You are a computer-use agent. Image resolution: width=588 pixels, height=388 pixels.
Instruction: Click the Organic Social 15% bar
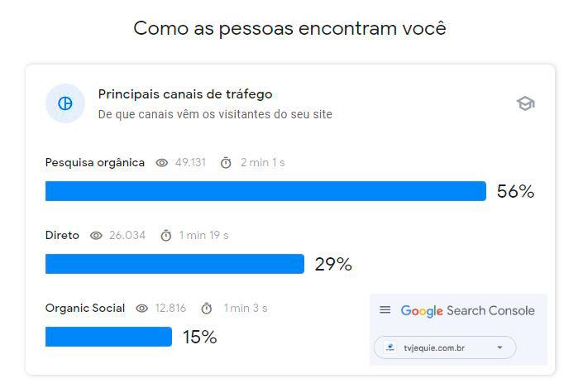(x=108, y=337)
